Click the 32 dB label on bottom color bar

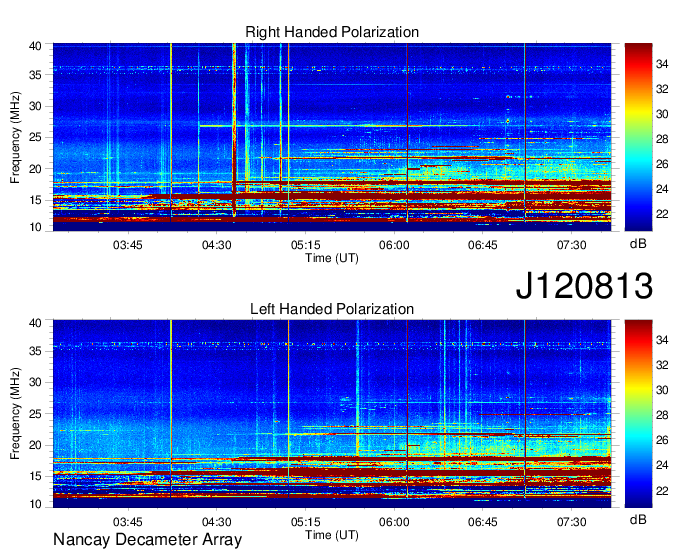(x=662, y=366)
